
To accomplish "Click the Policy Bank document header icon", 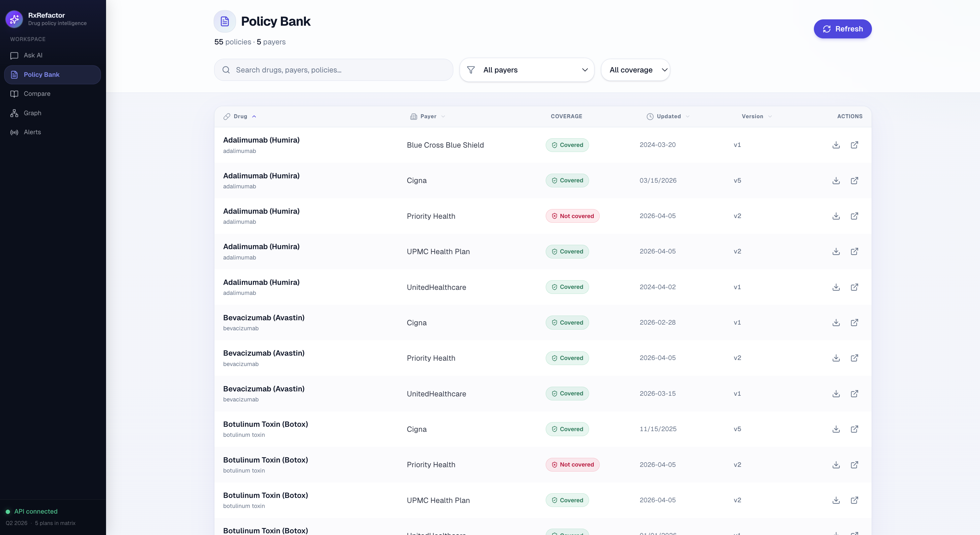I will (224, 21).
